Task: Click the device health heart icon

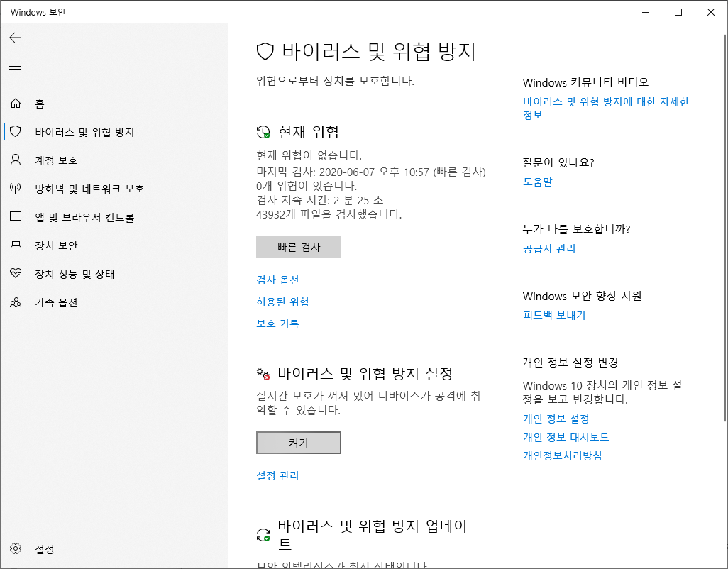Action: tap(16, 273)
